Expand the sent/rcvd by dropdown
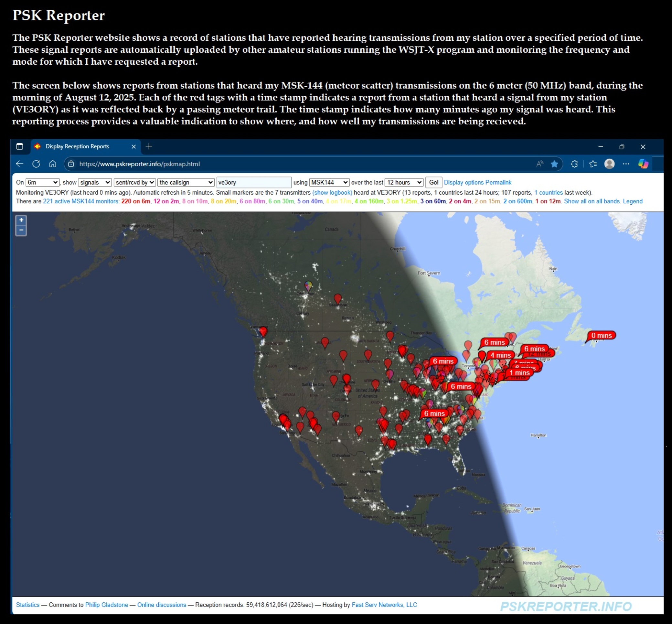The image size is (672, 624). 135,182
